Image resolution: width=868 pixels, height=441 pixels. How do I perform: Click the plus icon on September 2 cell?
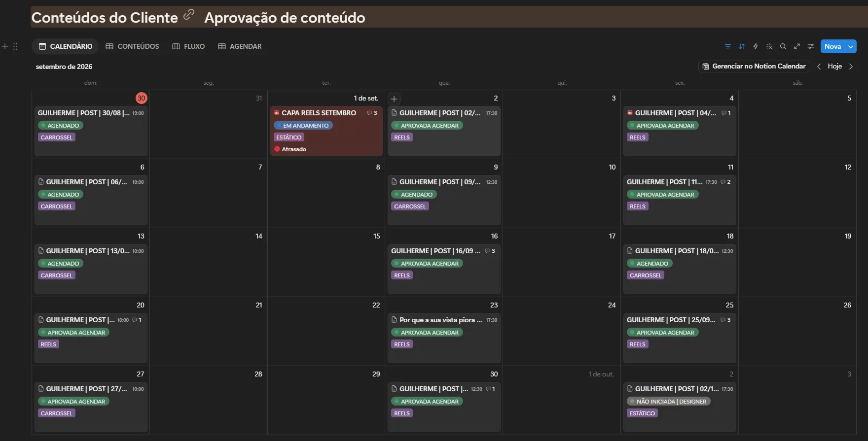[394, 99]
